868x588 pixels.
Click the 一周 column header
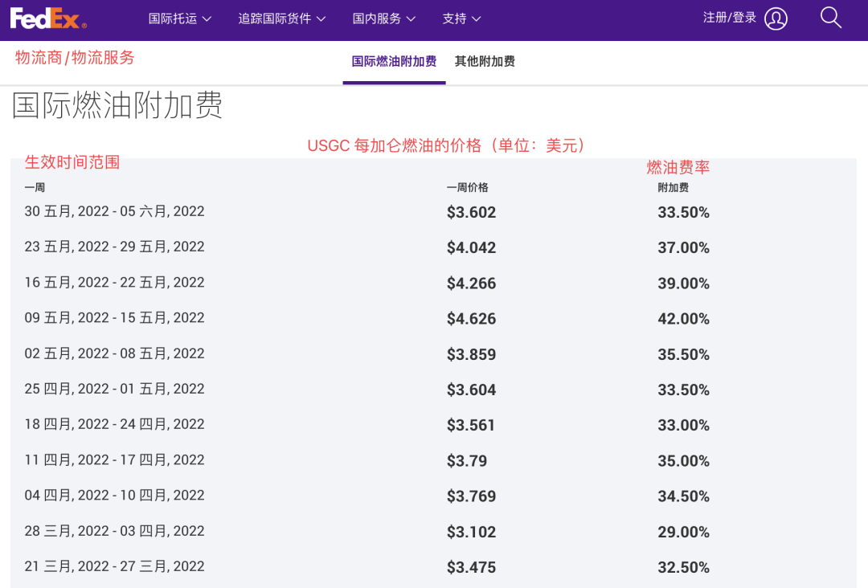pyautogui.click(x=33, y=187)
